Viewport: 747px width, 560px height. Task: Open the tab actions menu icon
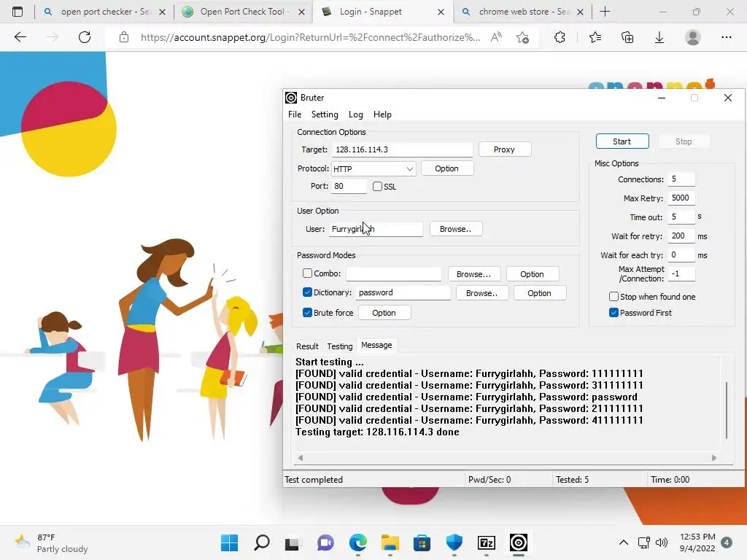coord(18,12)
